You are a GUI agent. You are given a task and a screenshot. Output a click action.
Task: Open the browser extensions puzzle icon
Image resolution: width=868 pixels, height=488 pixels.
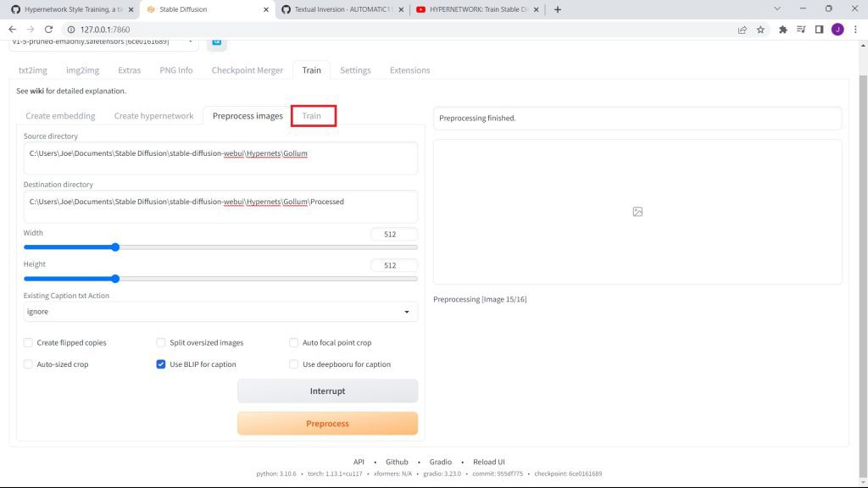click(x=783, y=29)
